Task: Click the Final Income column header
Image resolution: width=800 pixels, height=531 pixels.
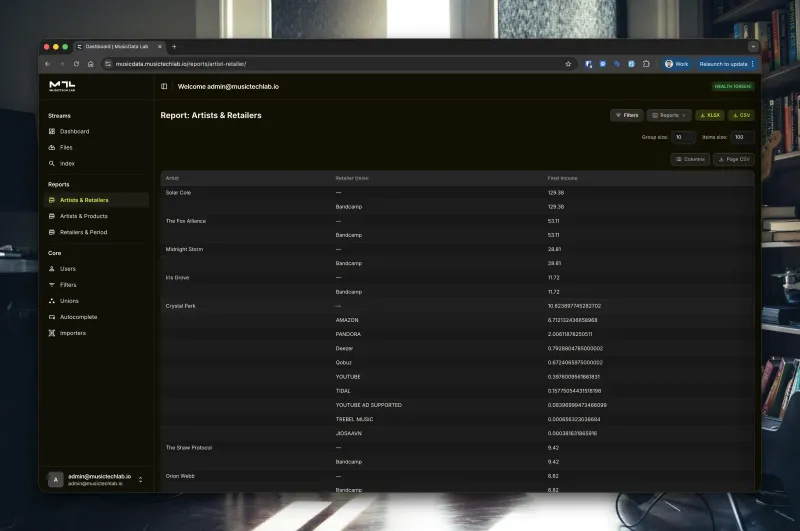Action: point(563,178)
